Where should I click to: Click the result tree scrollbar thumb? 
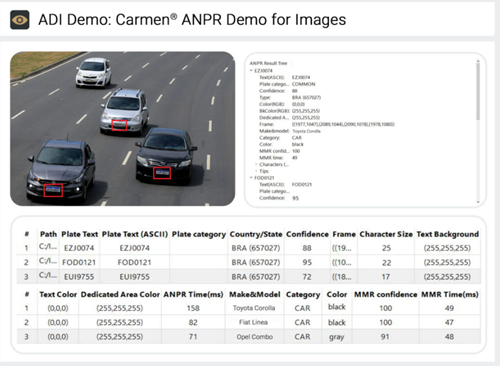[478, 92]
